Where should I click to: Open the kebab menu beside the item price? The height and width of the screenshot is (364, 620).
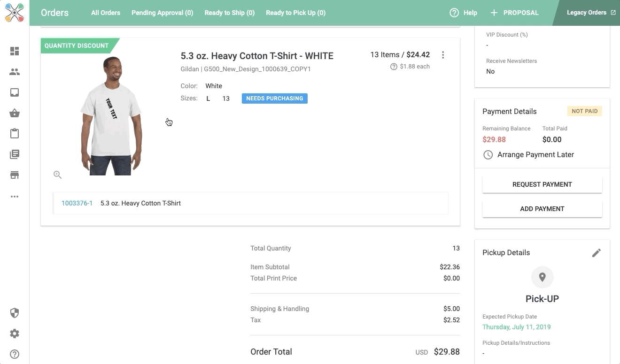point(443,54)
